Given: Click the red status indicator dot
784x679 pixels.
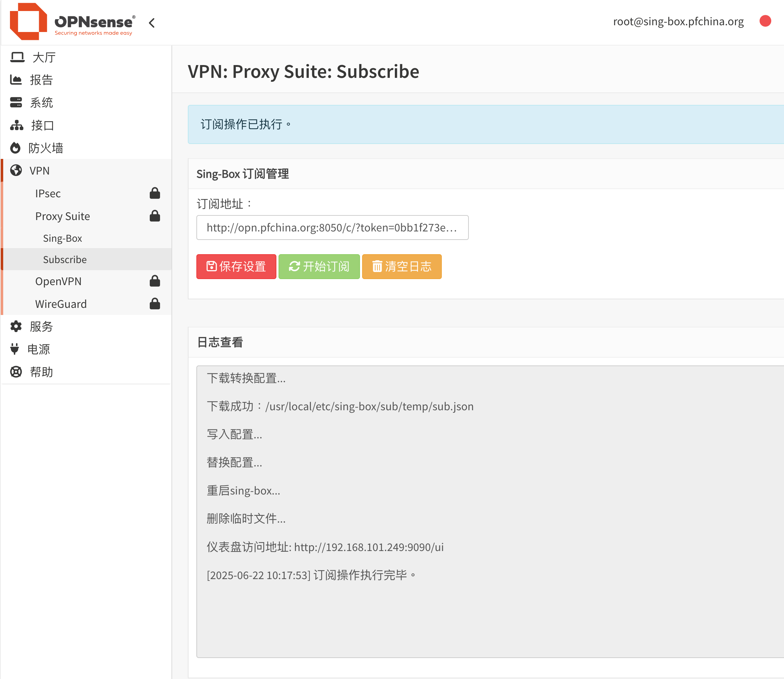Looking at the screenshot, I should coord(765,21).
